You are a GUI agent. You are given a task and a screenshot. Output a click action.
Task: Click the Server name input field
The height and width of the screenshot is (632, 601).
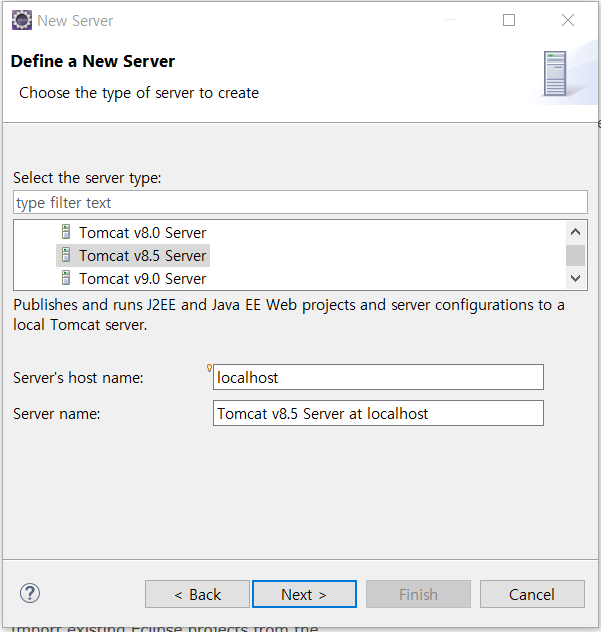pos(378,413)
